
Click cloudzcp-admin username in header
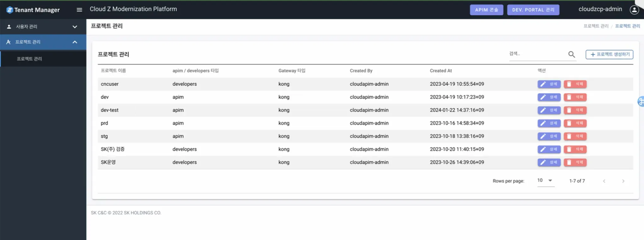[x=600, y=9]
